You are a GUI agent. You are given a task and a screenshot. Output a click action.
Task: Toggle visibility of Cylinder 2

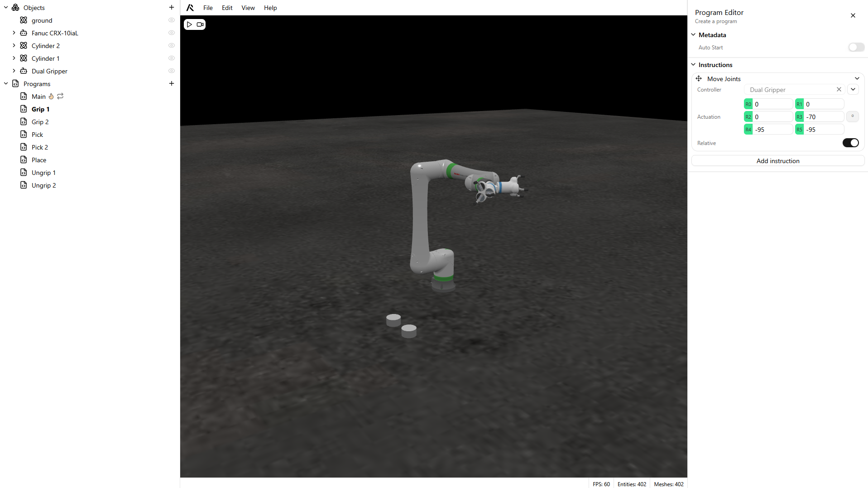172,46
